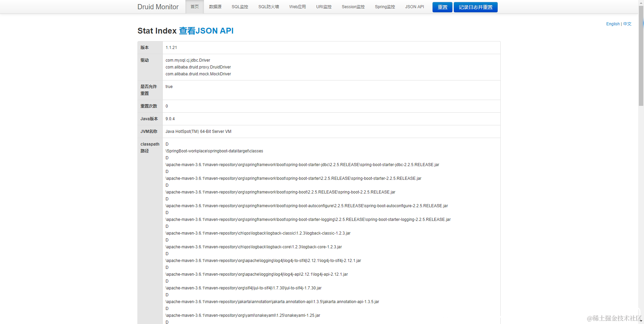The image size is (644, 324).
Task: Click the log4j-to-slf4j-2.12.1.jar path
Action: (263, 261)
